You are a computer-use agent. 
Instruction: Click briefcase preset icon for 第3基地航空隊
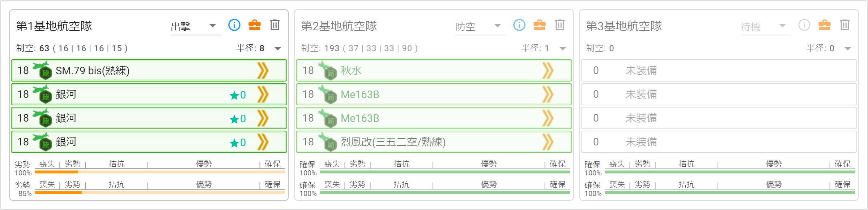click(x=825, y=25)
